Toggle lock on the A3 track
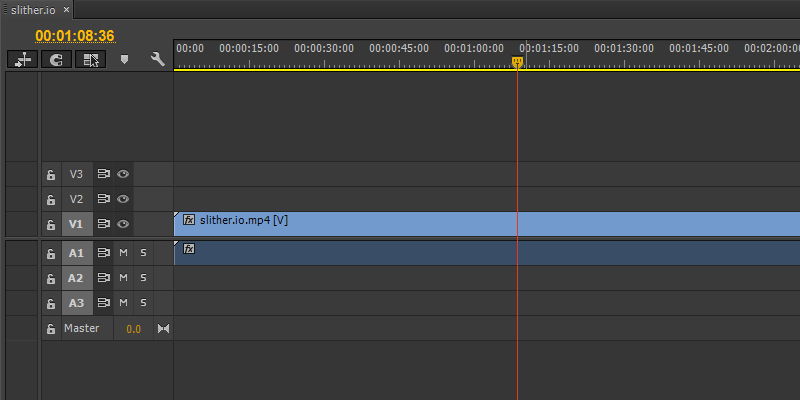 pyautogui.click(x=51, y=304)
